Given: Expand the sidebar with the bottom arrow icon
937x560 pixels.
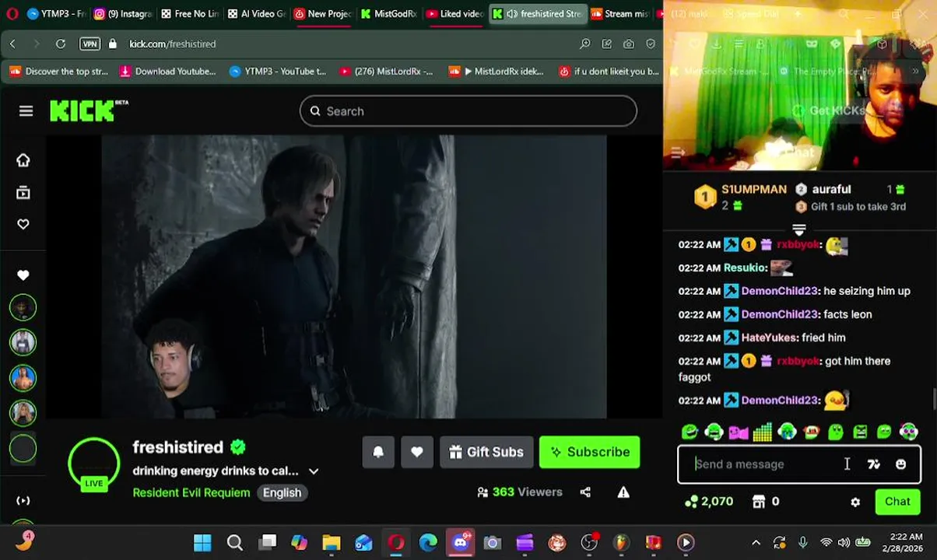Looking at the screenshot, I should 23,501.
